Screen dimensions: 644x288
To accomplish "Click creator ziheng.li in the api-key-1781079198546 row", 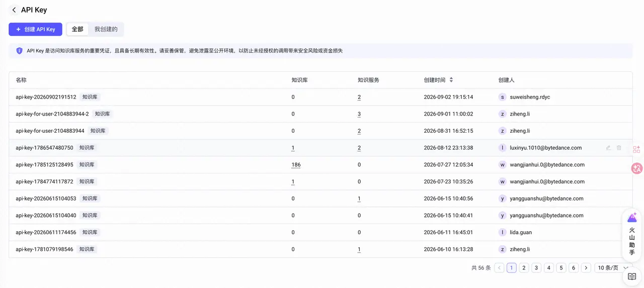I will pyautogui.click(x=520, y=249).
